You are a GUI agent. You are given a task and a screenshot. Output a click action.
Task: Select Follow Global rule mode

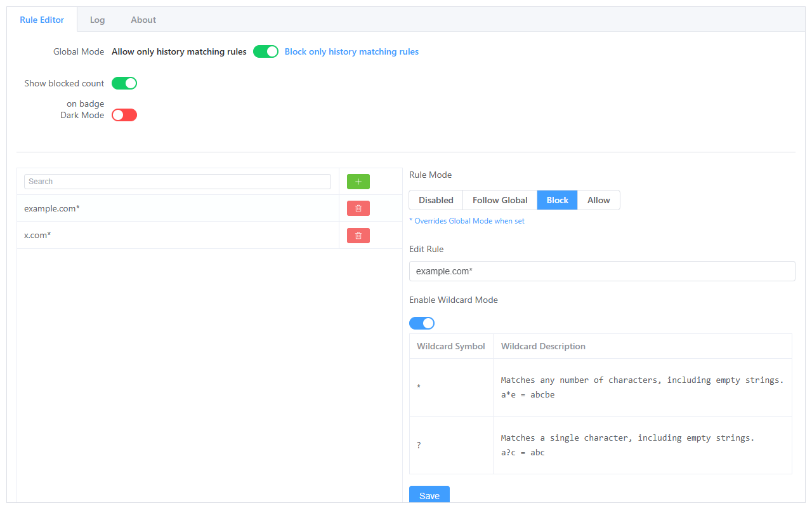click(500, 200)
